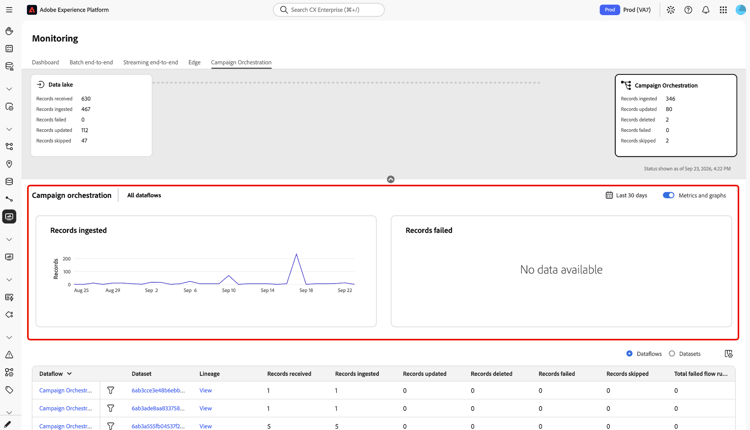Switch to the Batch end-to-end tab
This screenshot has height=430, width=750.
[x=91, y=62]
